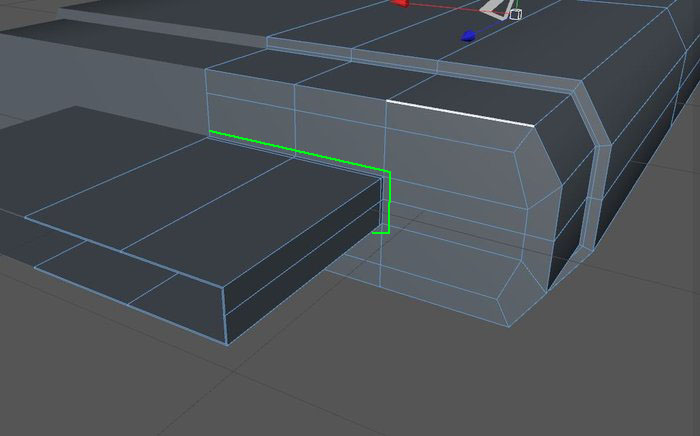Click the green Y-axis line of the gizmo

pyautogui.click(x=517, y=4)
